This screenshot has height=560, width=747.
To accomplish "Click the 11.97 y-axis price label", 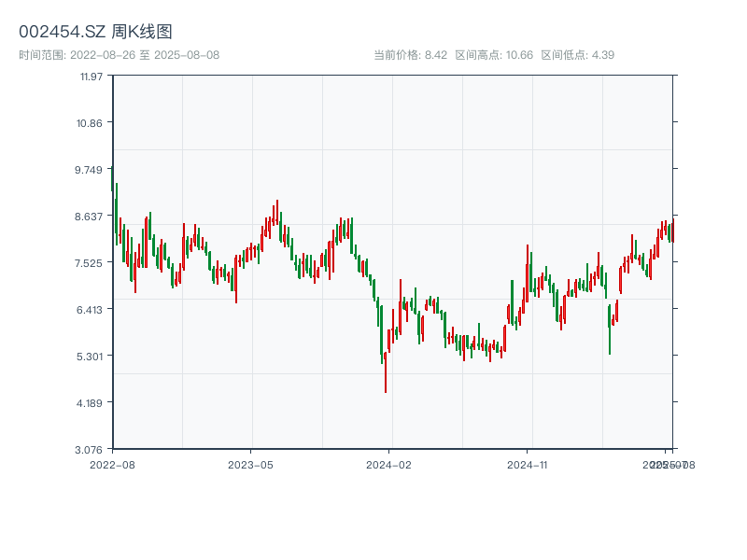I will tap(91, 77).
